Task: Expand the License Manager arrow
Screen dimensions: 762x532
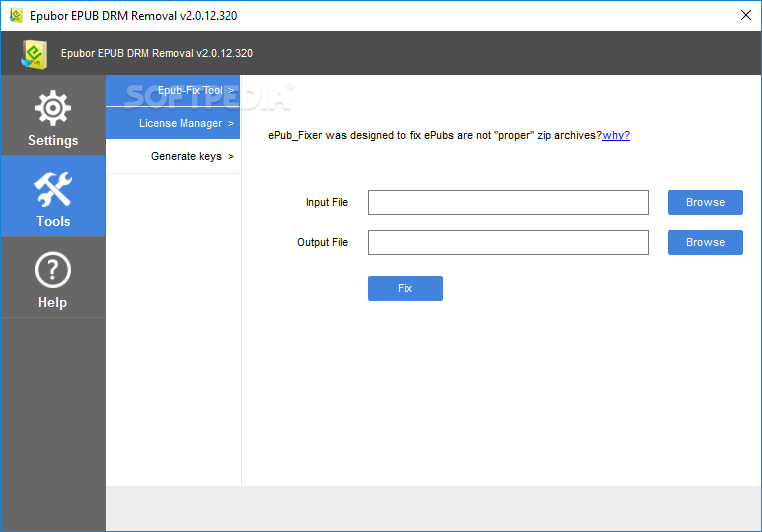Action: (231, 124)
